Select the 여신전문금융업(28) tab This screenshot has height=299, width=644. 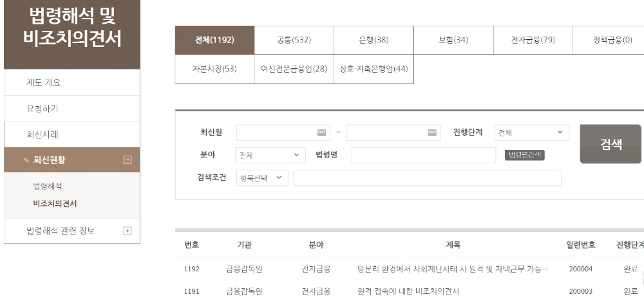(294, 69)
